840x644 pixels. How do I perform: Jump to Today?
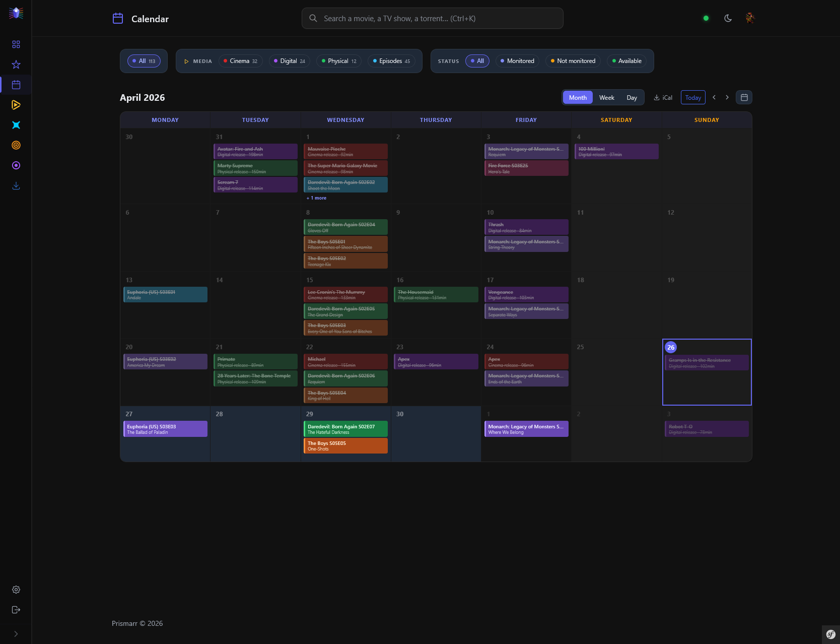(x=693, y=97)
